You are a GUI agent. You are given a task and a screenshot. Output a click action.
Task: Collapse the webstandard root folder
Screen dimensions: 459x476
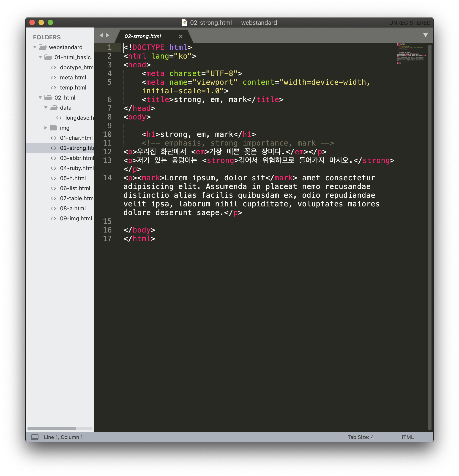35,47
